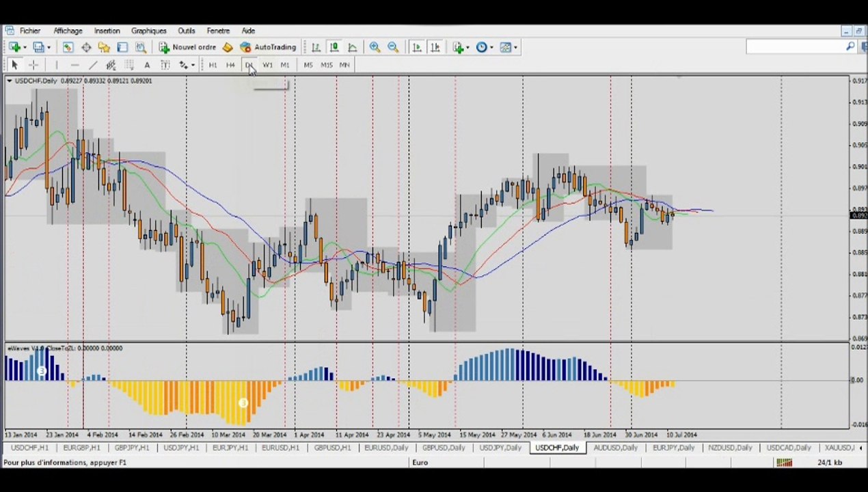Select the trendline drawing tool
This screenshot has height=492, width=868.
[x=92, y=65]
